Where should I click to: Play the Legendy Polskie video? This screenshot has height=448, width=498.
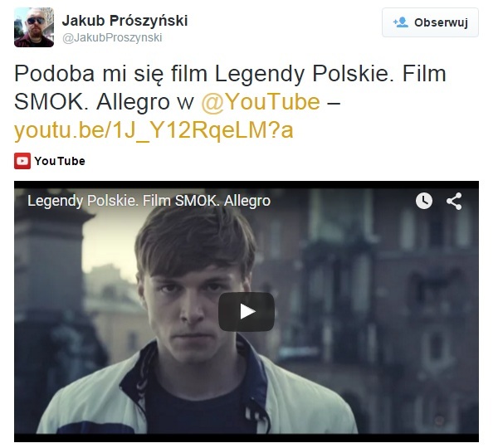tap(247, 311)
